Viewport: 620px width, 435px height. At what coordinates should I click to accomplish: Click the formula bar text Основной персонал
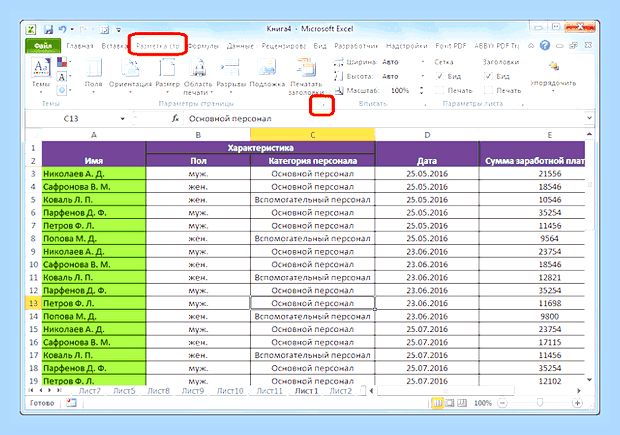230,118
